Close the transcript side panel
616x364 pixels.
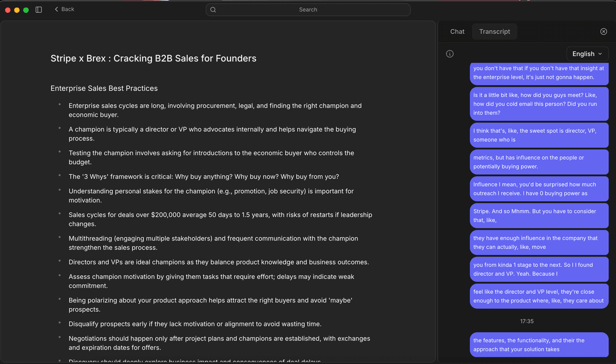pyautogui.click(x=604, y=32)
